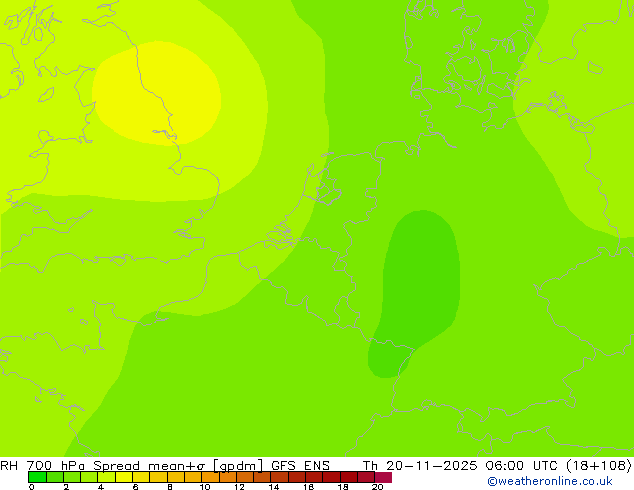Image resolution: width=634 pixels, height=490 pixels.
Task: Select the 'Th 20-11-2025' date text
Action: [420, 465]
